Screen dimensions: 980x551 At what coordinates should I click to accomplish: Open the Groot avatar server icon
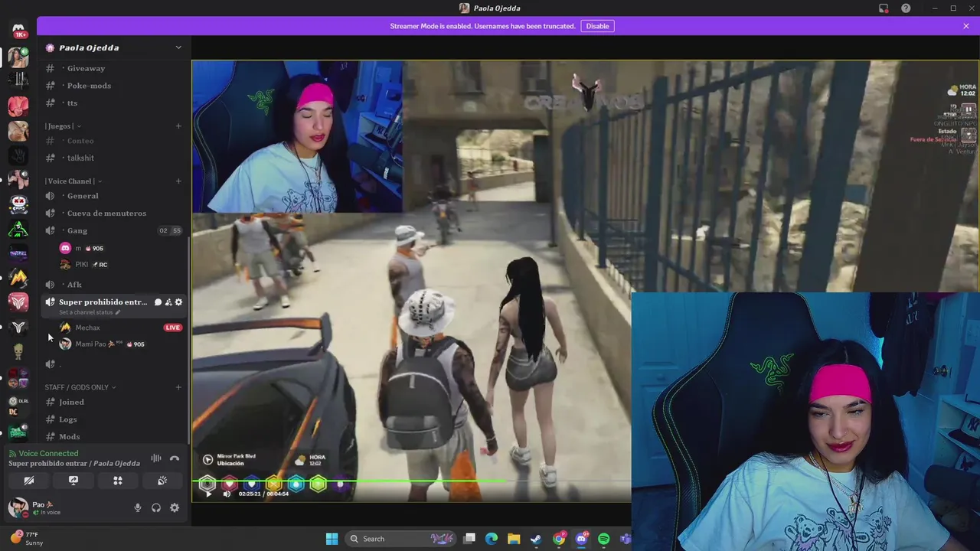click(18, 351)
